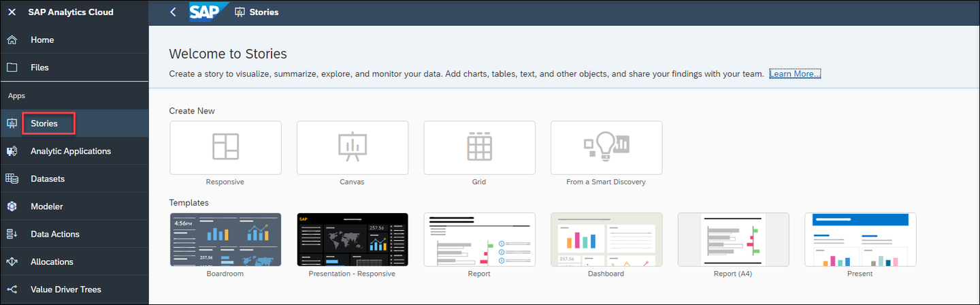Viewport: 980px width, 305px height.
Task: Click the Apps section label
Action: [16, 96]
